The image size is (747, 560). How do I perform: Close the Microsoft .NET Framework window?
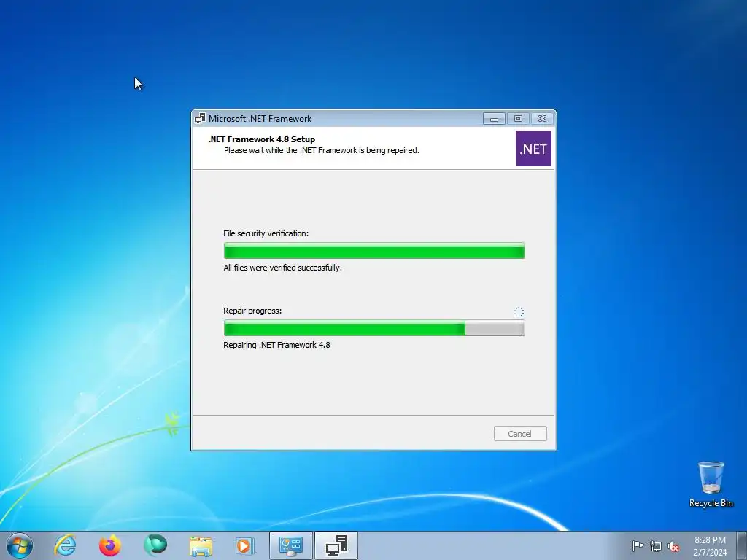coord(542,119)
